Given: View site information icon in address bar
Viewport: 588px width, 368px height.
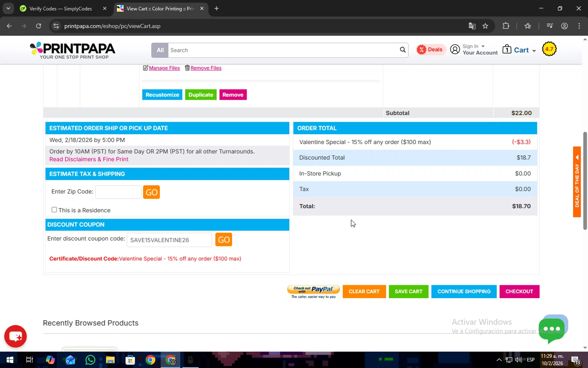Looking at the screenshot, I should click(56, 26).
